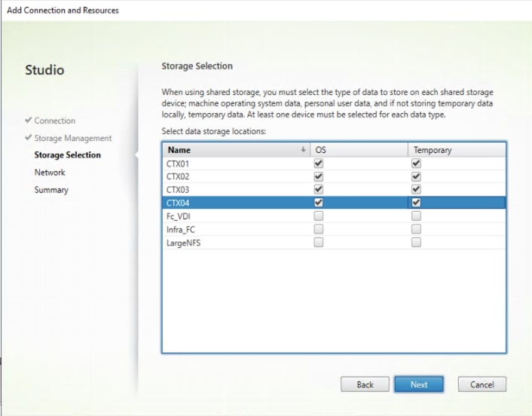Toggle the Temporary checkbox for CTX04

(x=416, y=203)
